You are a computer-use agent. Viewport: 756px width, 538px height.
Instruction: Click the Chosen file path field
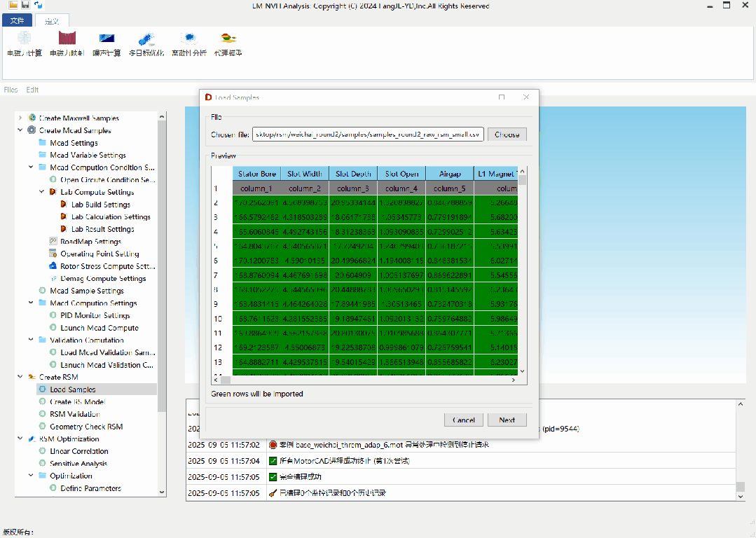pos(368,134)
